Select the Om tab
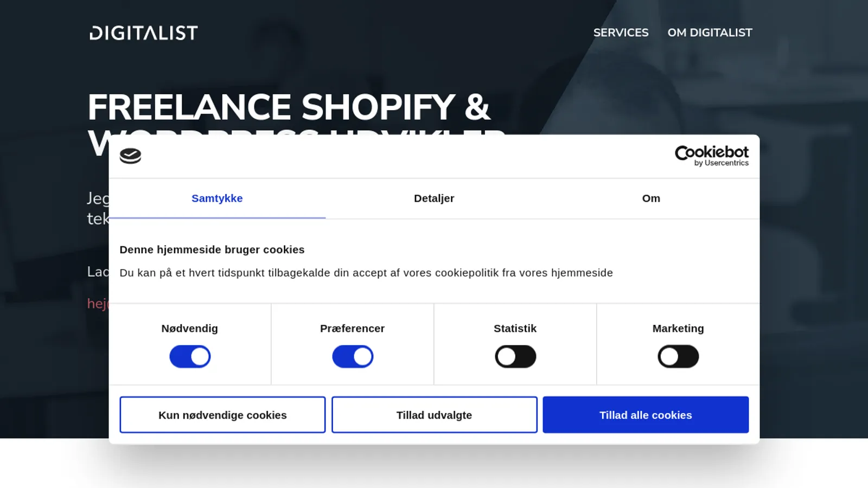Image resolution: width=868 pixels, height=488 pixels. tap(651, 198)
